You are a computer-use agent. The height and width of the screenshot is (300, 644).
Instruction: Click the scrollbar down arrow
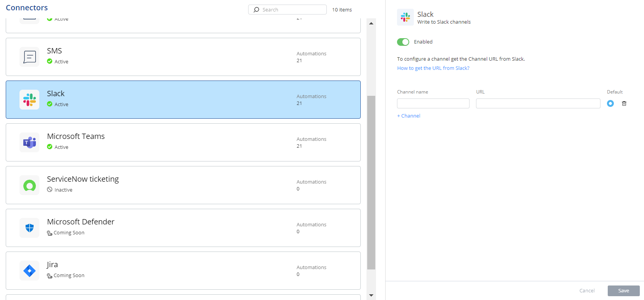point(371,295)
